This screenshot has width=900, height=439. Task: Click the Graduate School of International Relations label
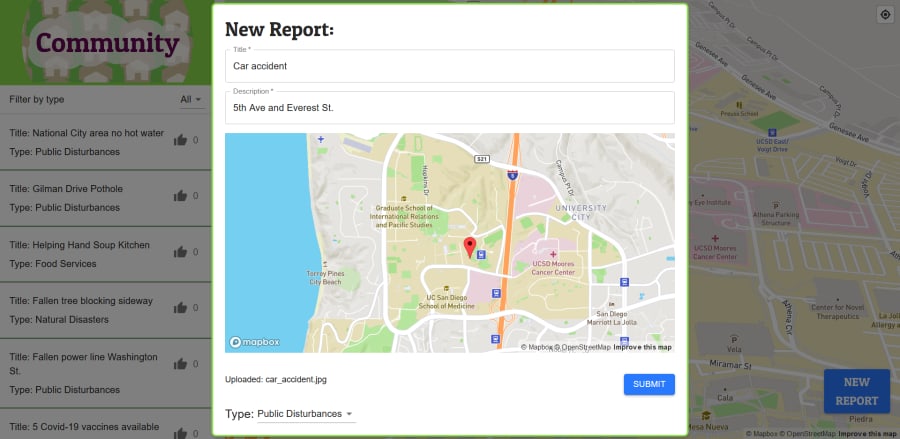[x=404, y=216]
